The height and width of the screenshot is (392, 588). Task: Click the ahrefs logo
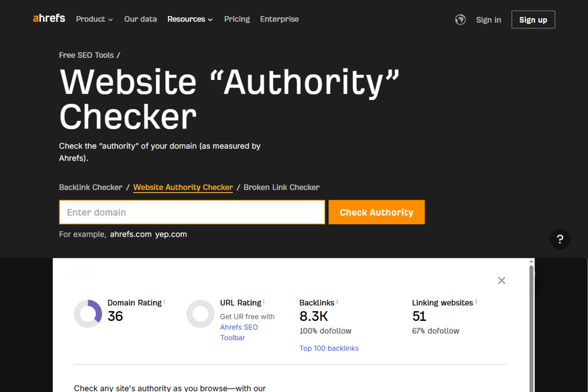[x=48, y=18]
